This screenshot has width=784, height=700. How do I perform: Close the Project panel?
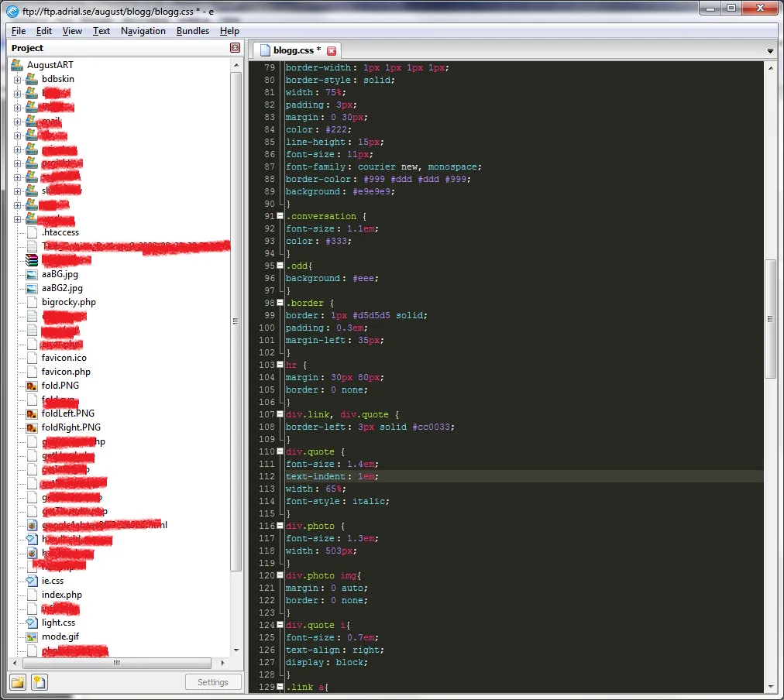point(235,48)
